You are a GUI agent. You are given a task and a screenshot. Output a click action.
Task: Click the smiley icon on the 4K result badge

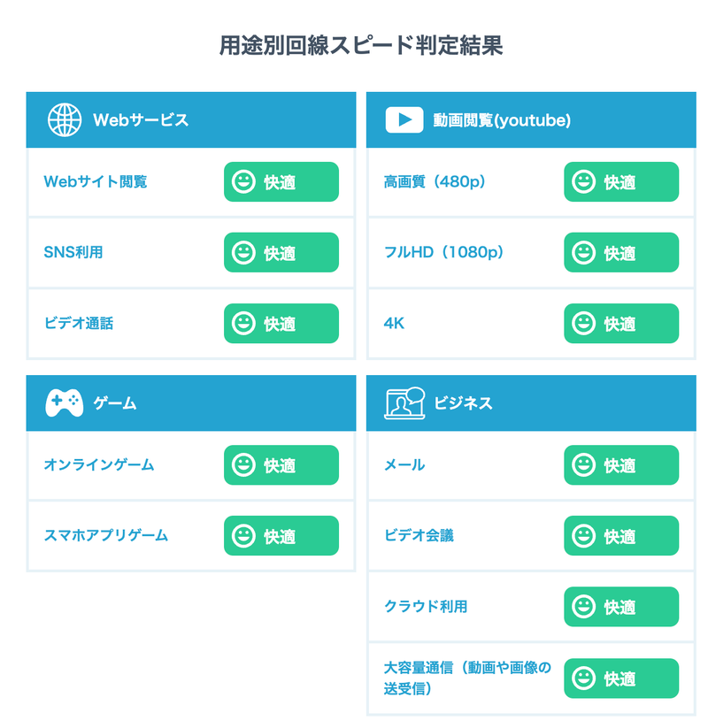pos(582,323)
